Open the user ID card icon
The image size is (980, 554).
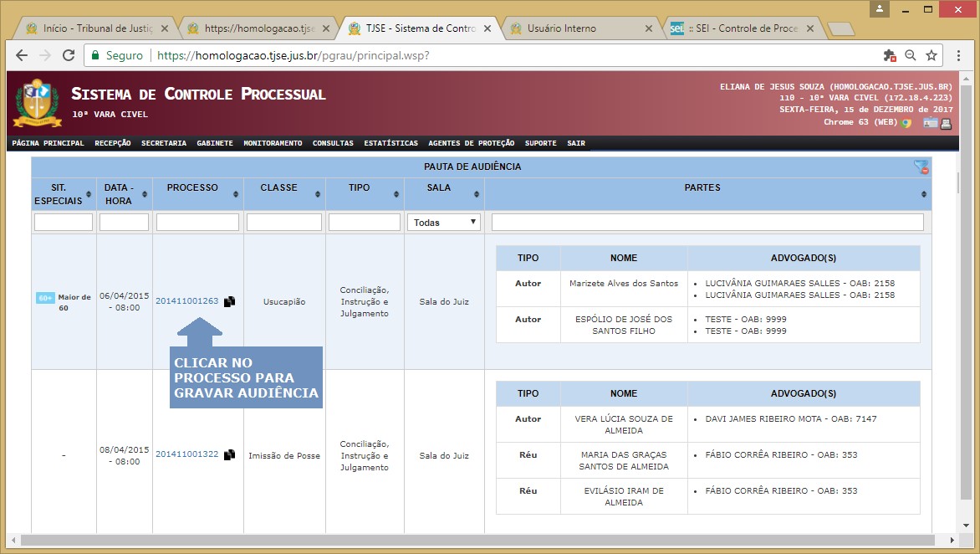tap(930, 123)
